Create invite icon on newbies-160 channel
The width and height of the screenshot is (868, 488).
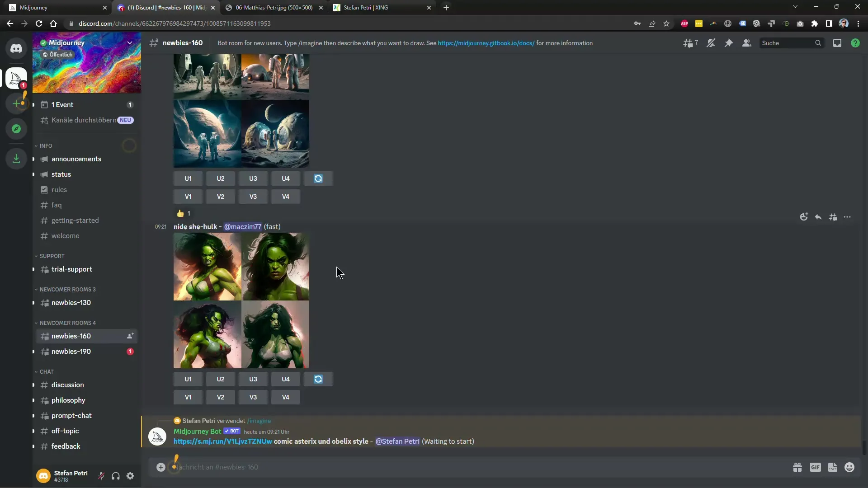click(130, 336)
